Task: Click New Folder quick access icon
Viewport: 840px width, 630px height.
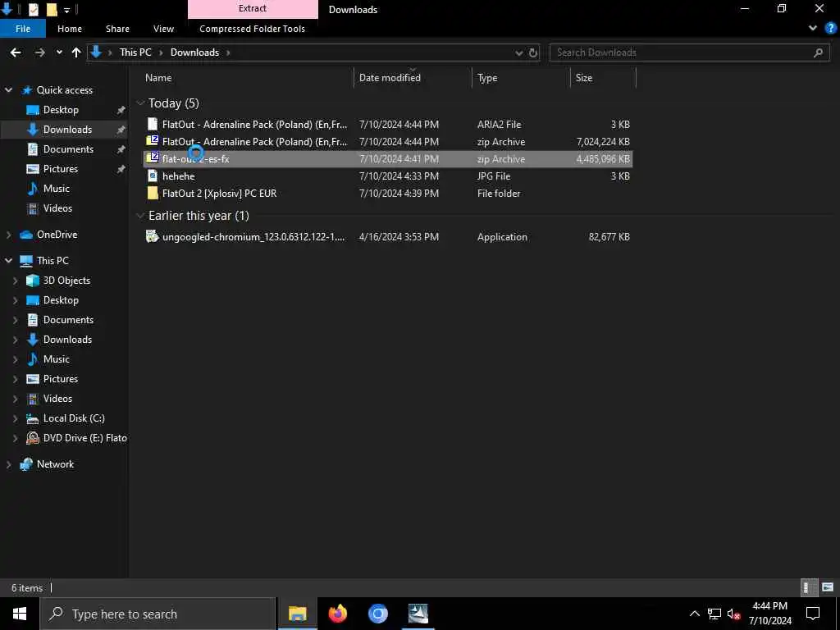Action: click(52, 9)
